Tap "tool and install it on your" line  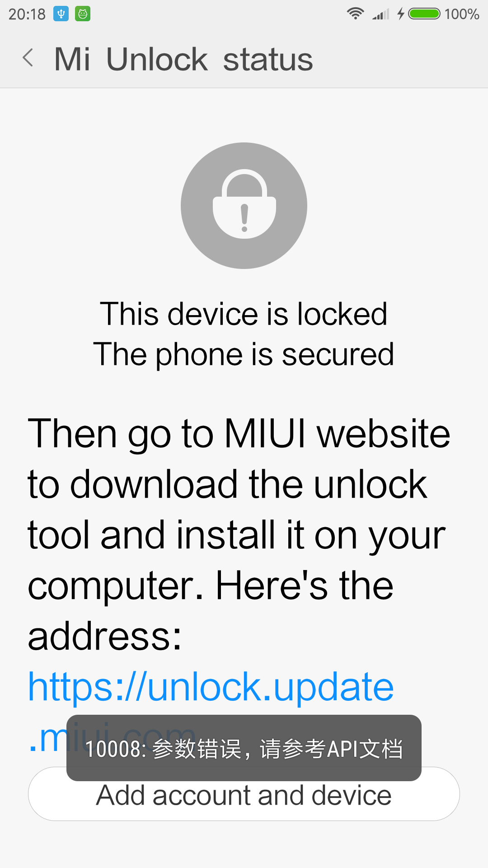237,535
